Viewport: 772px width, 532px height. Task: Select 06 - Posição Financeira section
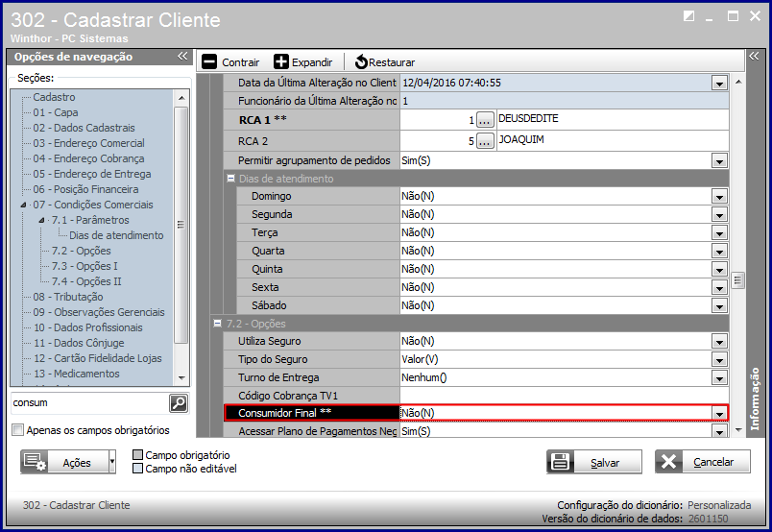tap(85, 189)
